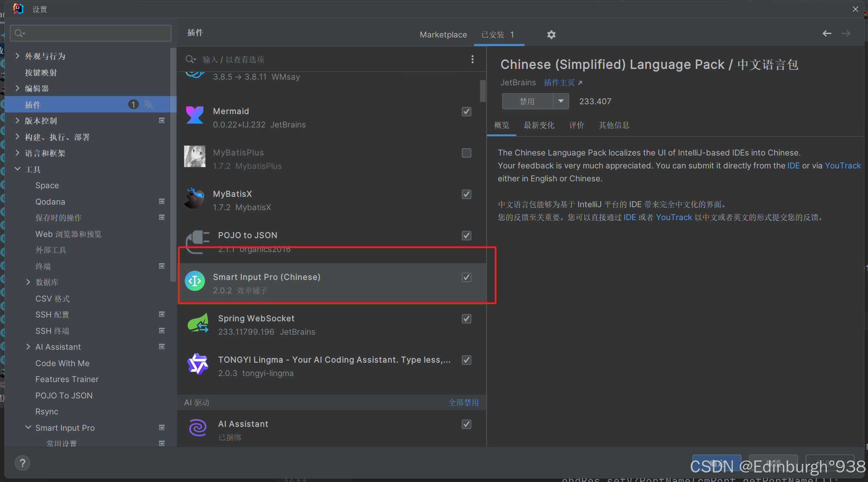Expand the 外观与行为 settings tree node
This screenshot has height=482, width=868.
pos(17,56)
